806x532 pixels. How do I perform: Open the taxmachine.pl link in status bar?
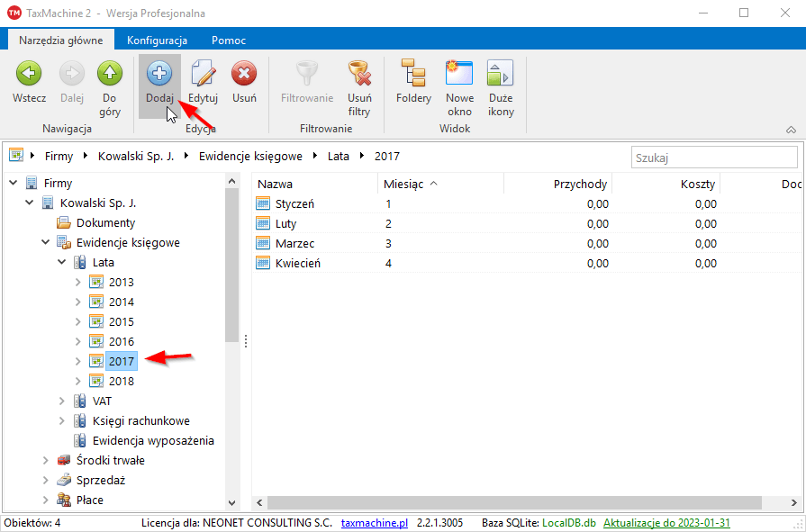coord(374,523)
